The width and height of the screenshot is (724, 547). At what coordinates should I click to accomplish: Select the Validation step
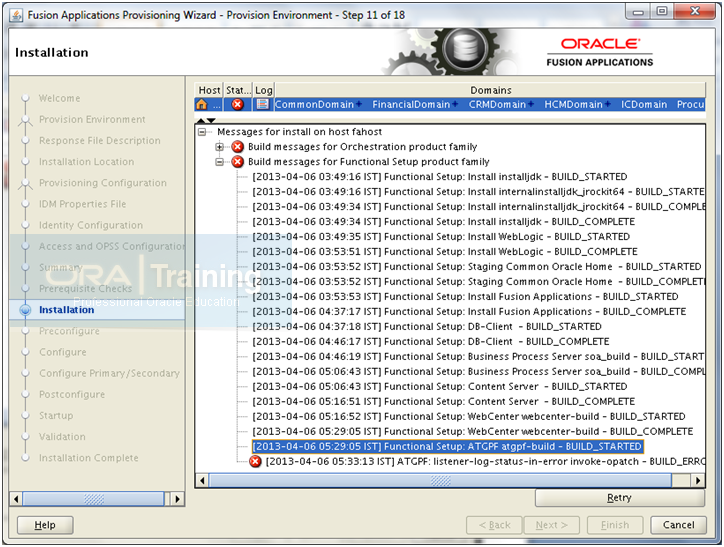pos(62,437)
